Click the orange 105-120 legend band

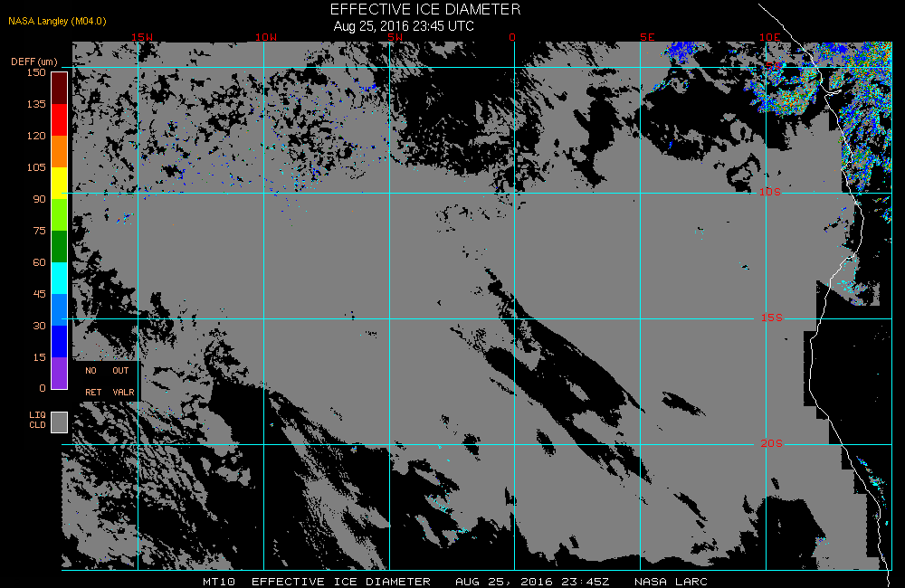[60, 151]
